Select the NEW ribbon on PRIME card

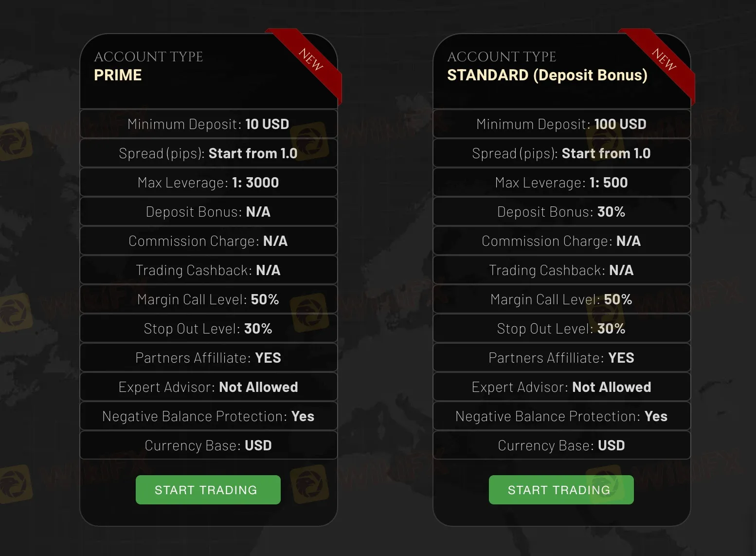pos(307,61)
